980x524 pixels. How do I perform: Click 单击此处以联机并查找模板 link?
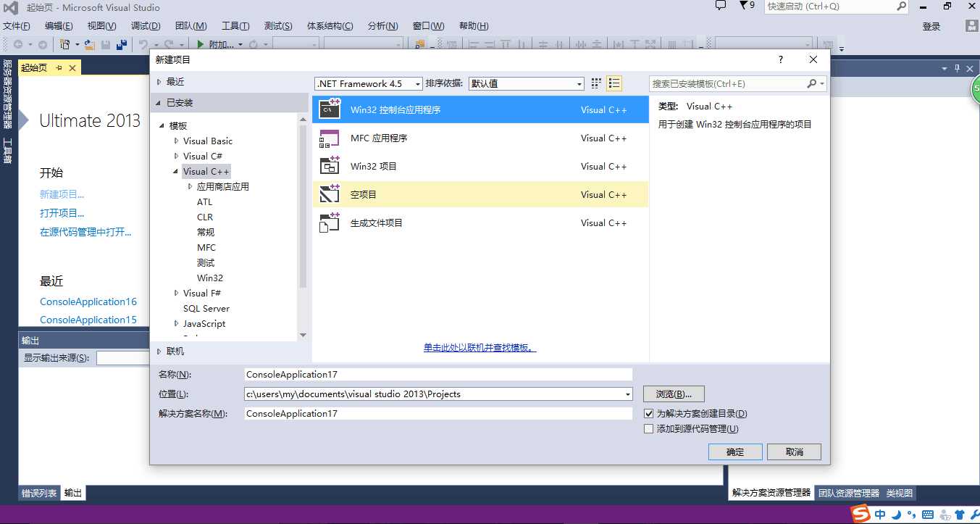tap(480, 348)
